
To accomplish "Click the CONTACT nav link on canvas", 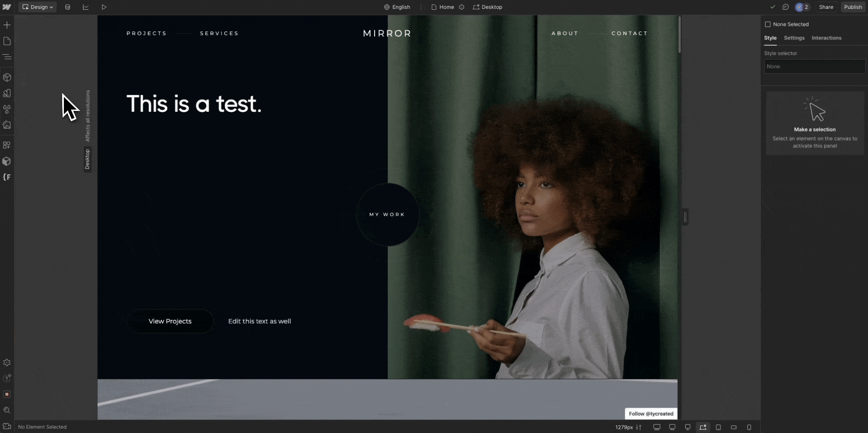I will click(630, 33).
